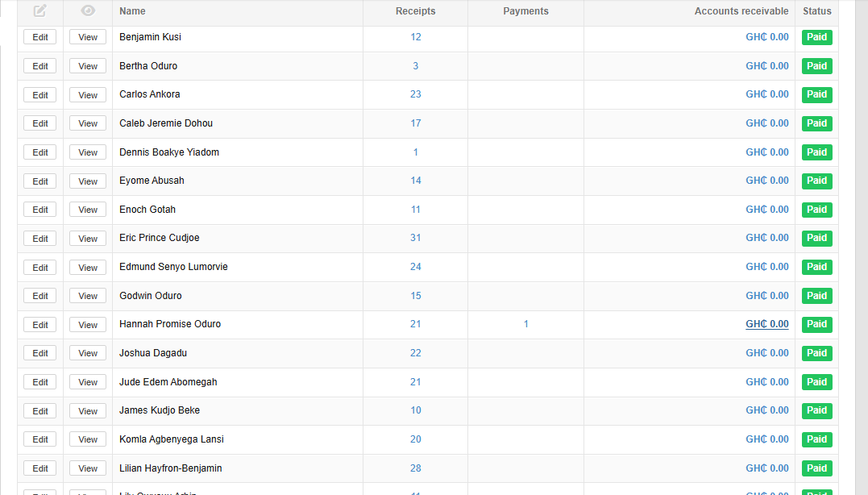Image resolution: width=868 pixels, height=495 pixels.
Task: Edit Bertha Oduro's record
Action: point(39,66)
